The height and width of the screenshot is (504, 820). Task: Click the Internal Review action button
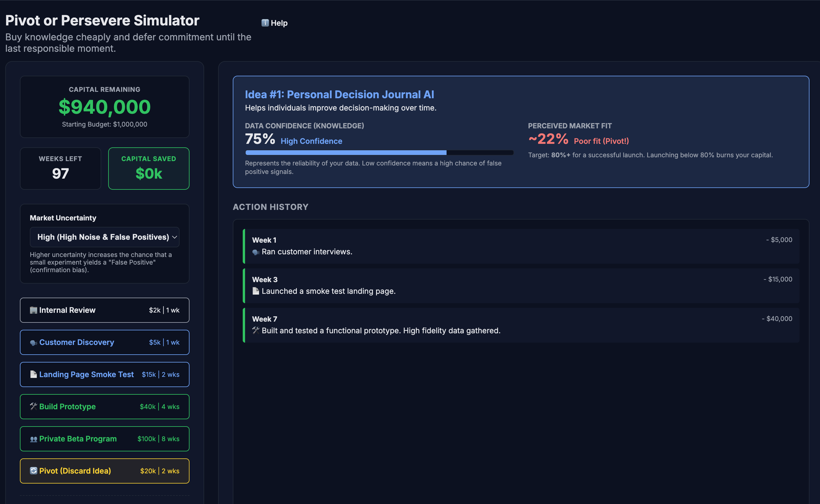pos(105,310)
